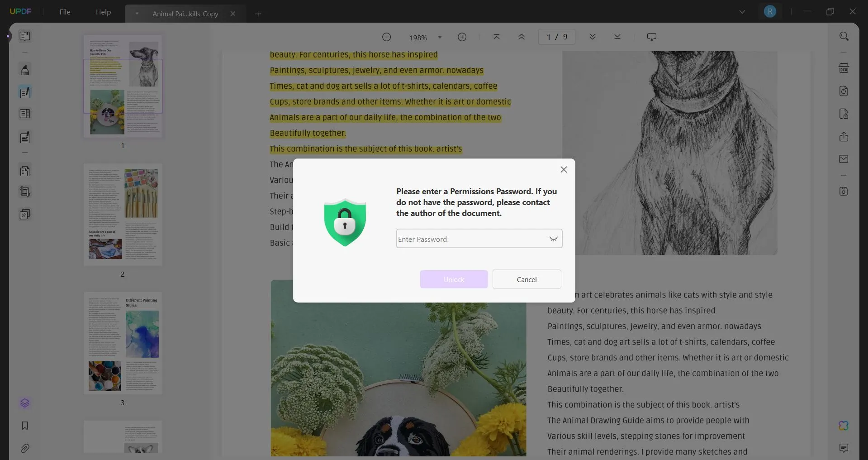The width and height of the screenshot is (868, 460).
Task: Select page 2 thumbnail
Action: 123,215
